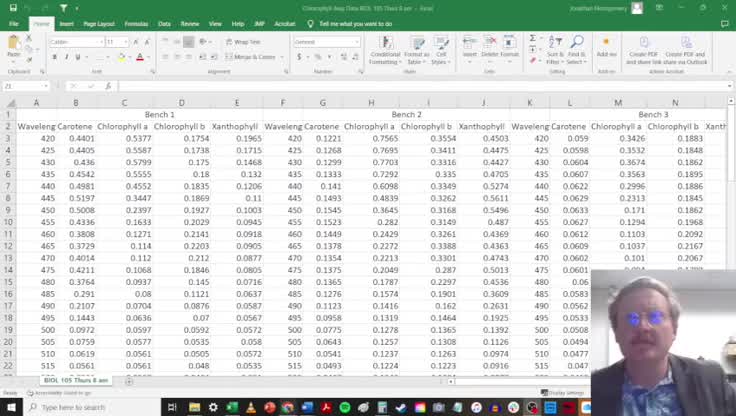The image size is (736, 416).
Task: Select the BIOL 105 Thurs 8 am sheet tab
Action: click(x=77, y=381)
